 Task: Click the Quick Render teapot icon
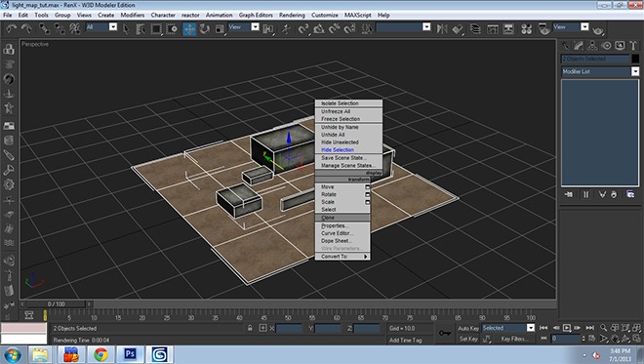click(x=598, y=30)
